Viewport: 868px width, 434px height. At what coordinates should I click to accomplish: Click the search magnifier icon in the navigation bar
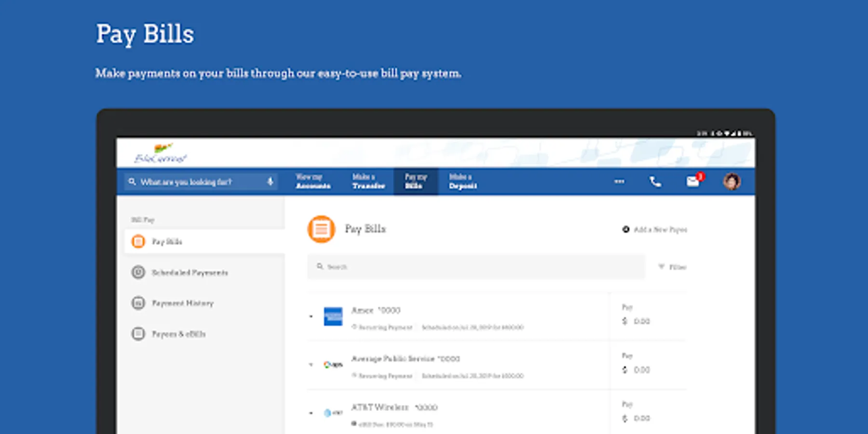132,182
